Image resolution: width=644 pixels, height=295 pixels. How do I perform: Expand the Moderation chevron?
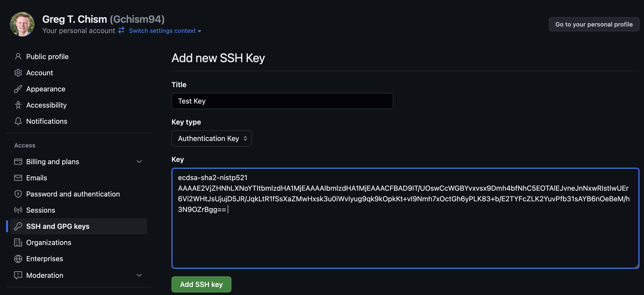[139, 275]
